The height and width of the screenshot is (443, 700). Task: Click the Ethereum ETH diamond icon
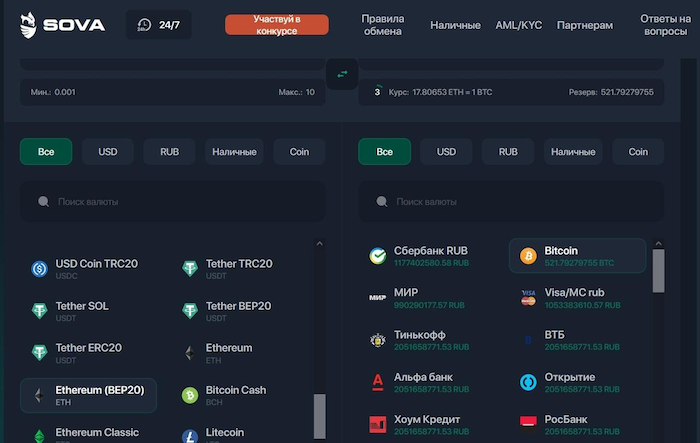point(190,353)
